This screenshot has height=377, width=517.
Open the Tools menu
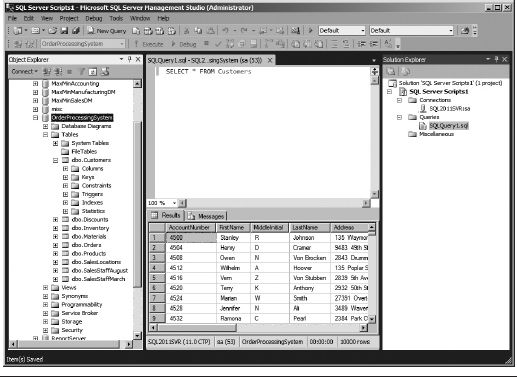(116, 18)
